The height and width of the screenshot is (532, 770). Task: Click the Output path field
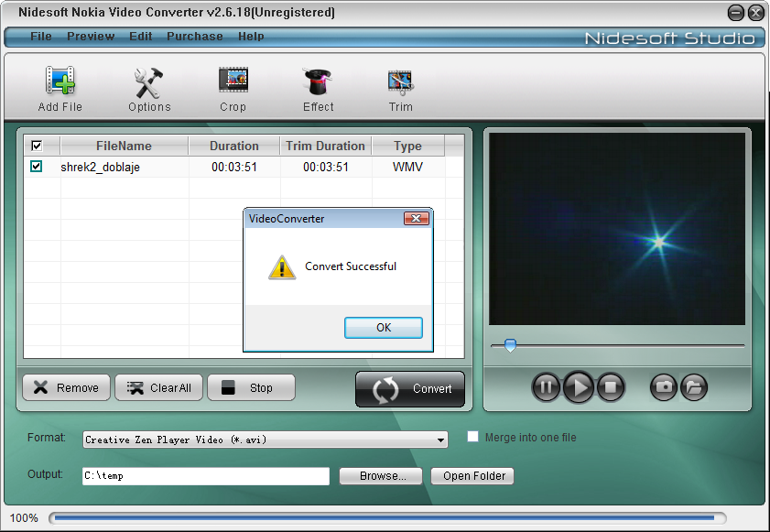206,476
